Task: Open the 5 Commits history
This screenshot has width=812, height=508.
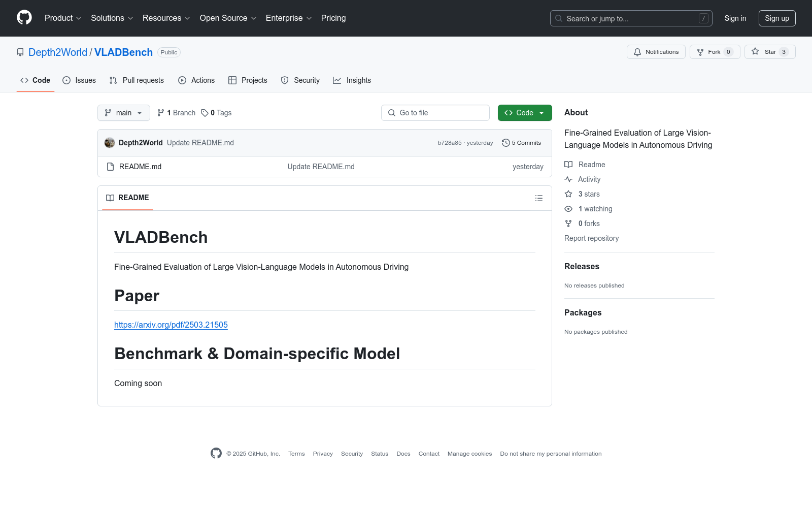Action: [521, 143]
